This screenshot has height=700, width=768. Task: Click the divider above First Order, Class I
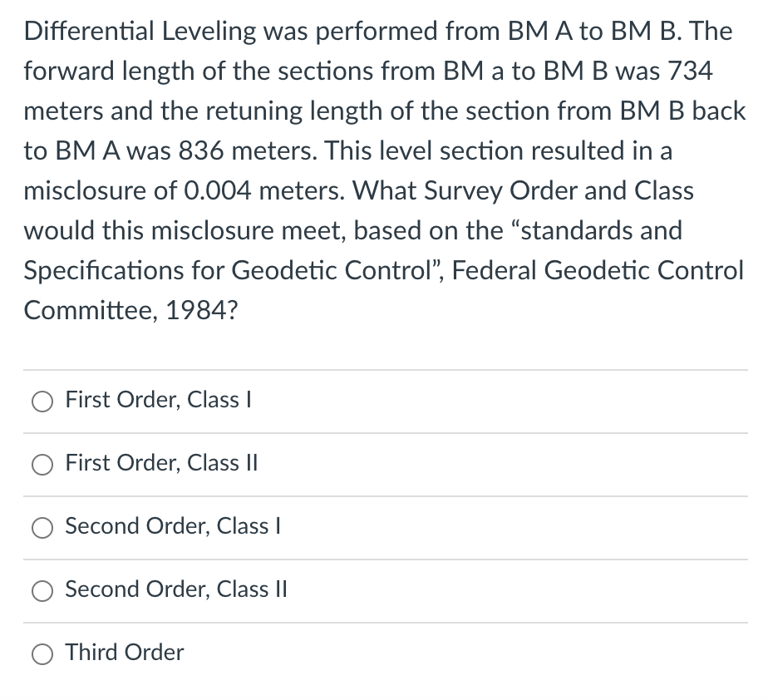[x=384, y=370]
